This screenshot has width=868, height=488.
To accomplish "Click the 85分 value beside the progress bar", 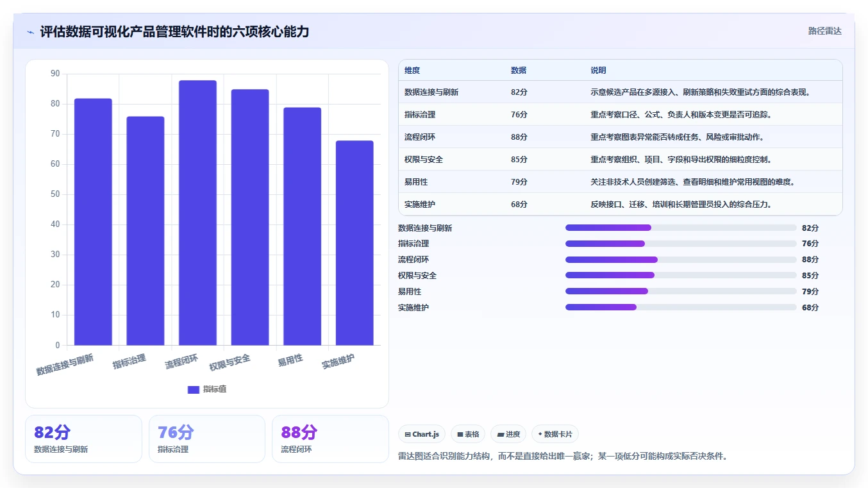I will (810, 276).
